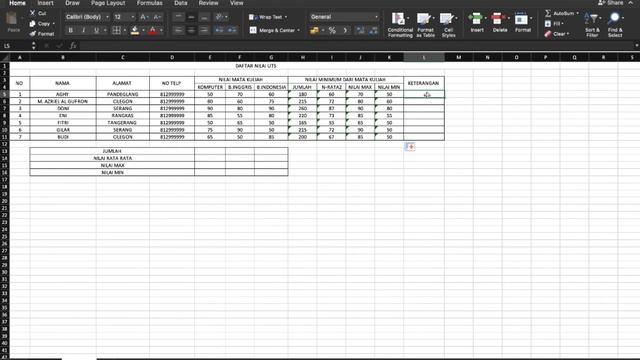Click the Insert cells icon

click(x=476, y=19)
